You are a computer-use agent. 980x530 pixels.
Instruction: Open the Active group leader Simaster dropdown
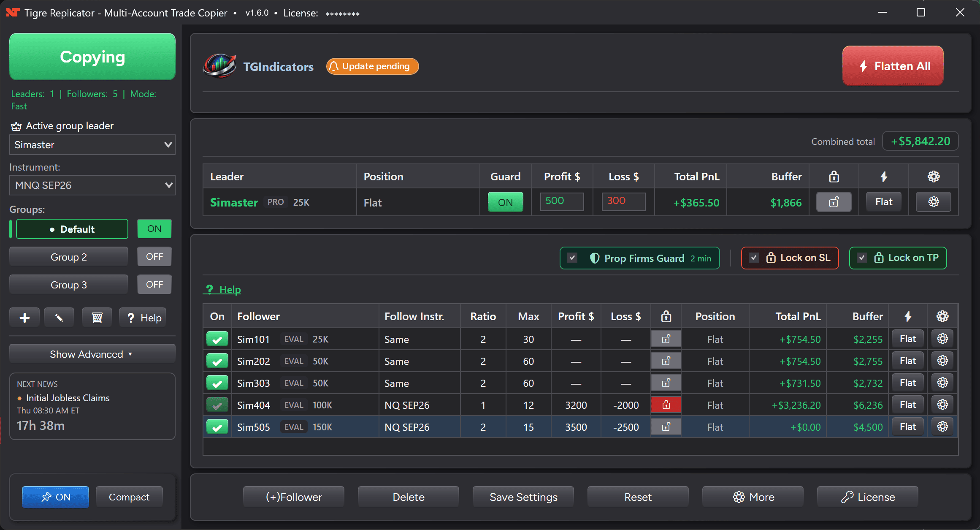pos(92,145)
